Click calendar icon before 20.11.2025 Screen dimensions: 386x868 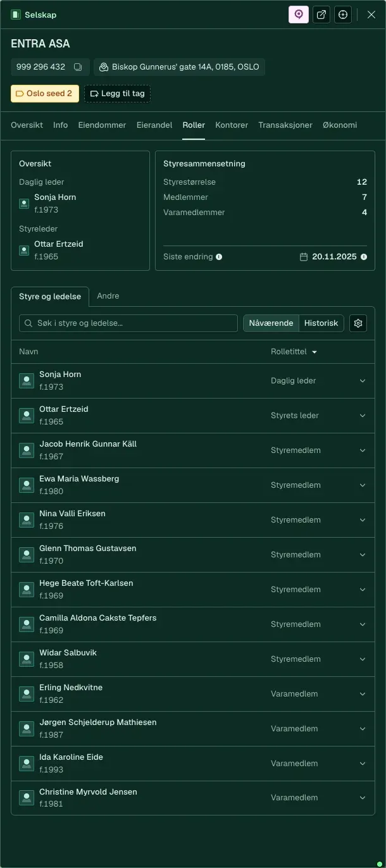click(304, 257)
